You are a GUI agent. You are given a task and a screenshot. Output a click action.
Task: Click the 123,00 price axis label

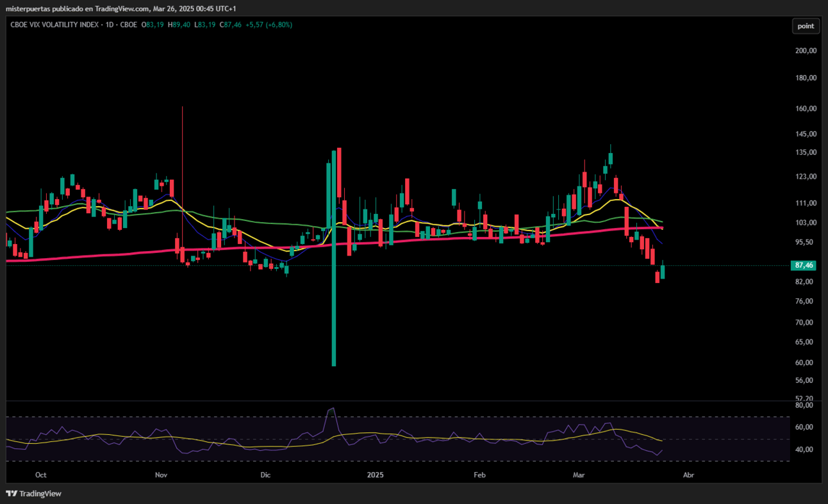(806, 177)
